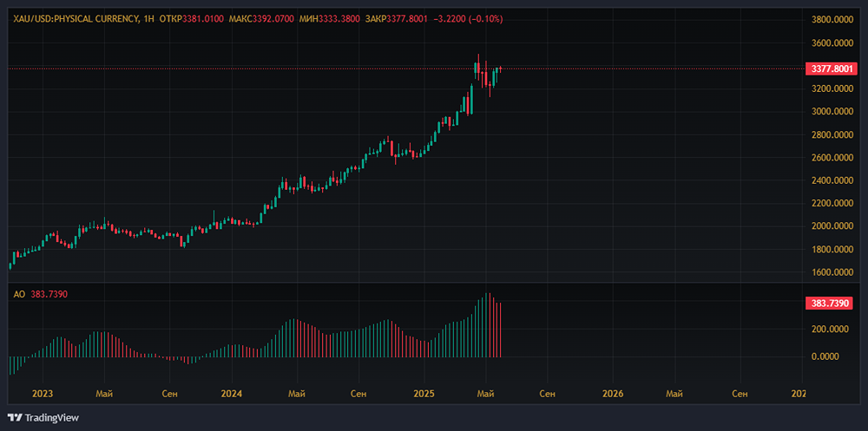Image resolution: width=868 pixels, height=431 pixels.
Task: Click the 2026 time axis label
Action: tap(612, 394)
